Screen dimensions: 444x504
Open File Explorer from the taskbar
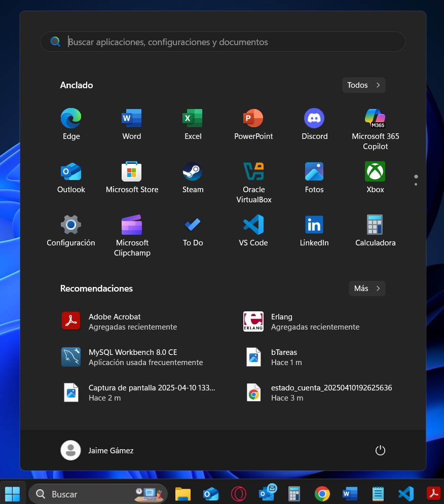(x=183, y=494)
